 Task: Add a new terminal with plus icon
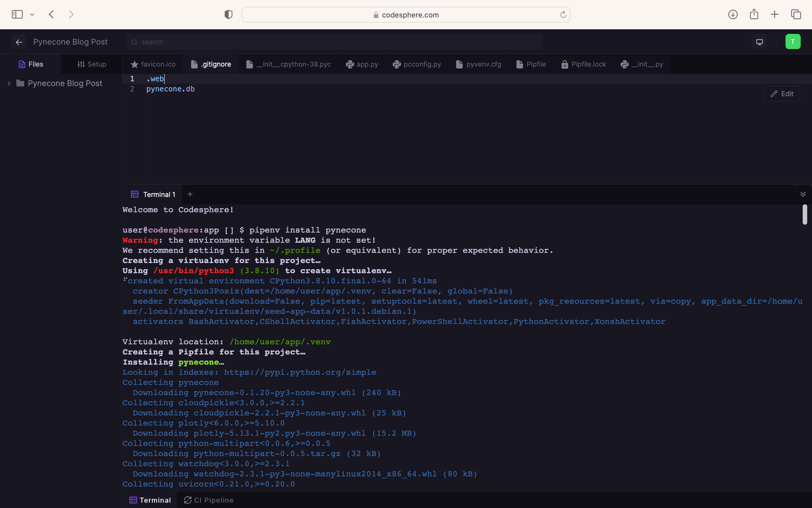click(190, 194)
